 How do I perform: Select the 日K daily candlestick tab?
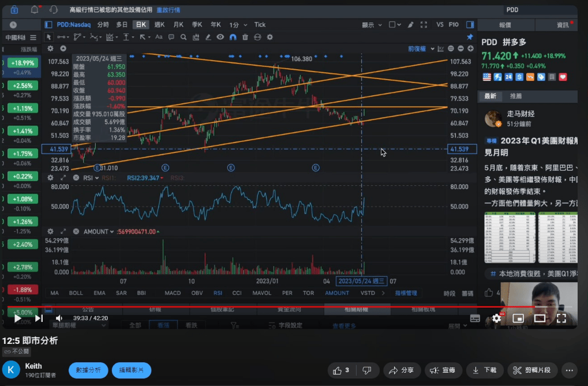point(141,25)
